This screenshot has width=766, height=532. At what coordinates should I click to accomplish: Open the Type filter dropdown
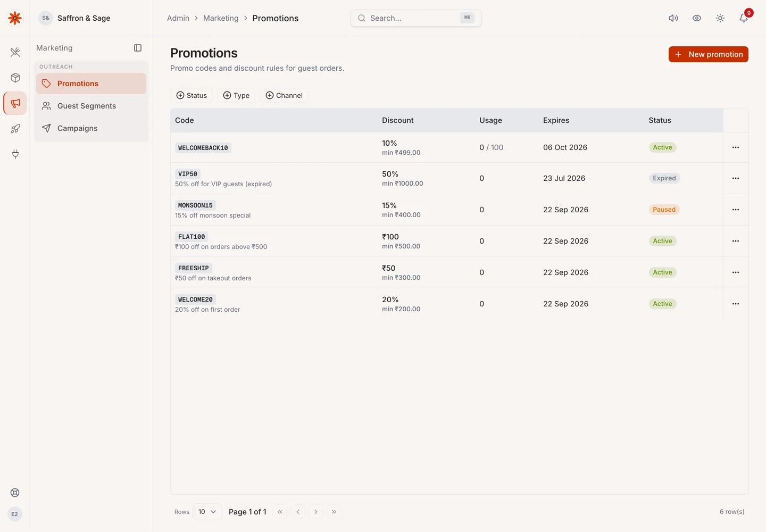pyautogui.click(x=236, y=95)
